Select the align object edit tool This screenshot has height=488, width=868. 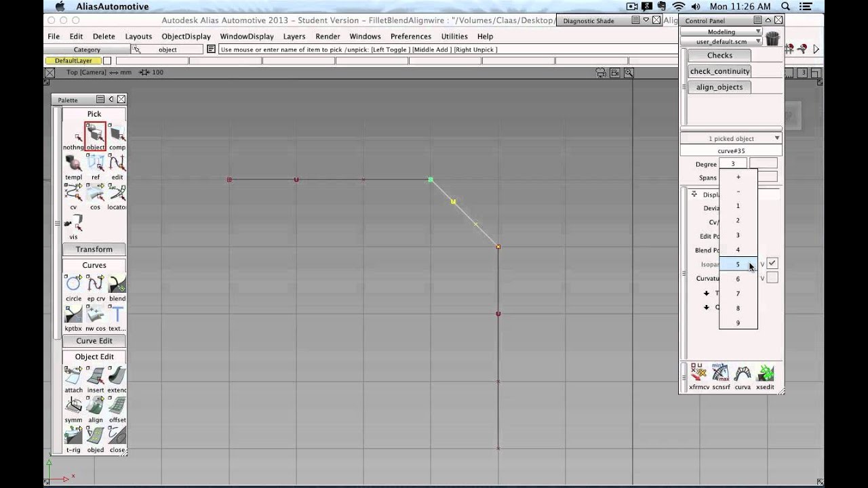[95, 409]
